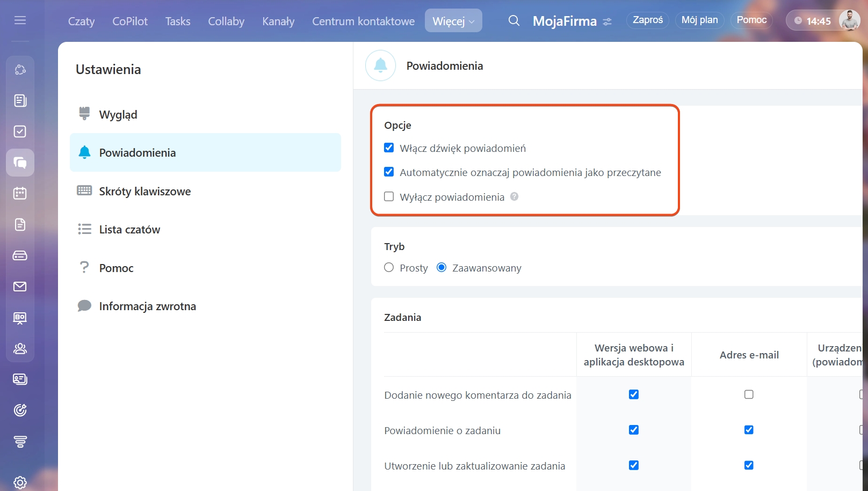Open MojaFirma settings switcher icon
Screen dimensions: 868x491
tap(607, 21)
